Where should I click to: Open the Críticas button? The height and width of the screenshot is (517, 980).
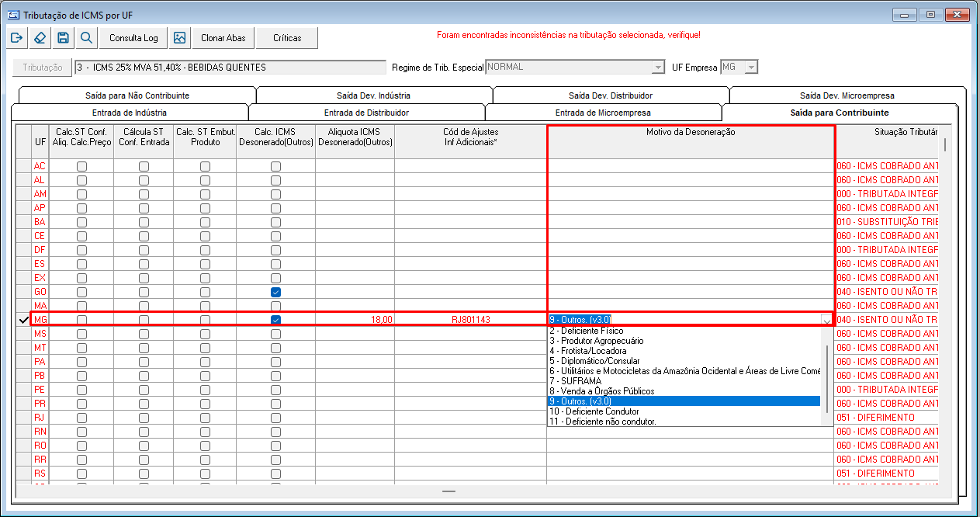pyautogui.click(x=287, y=37)
